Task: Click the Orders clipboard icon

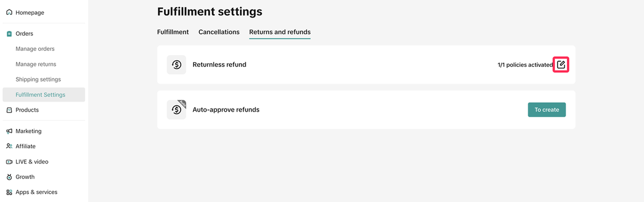Action: (x=9, y=34)
